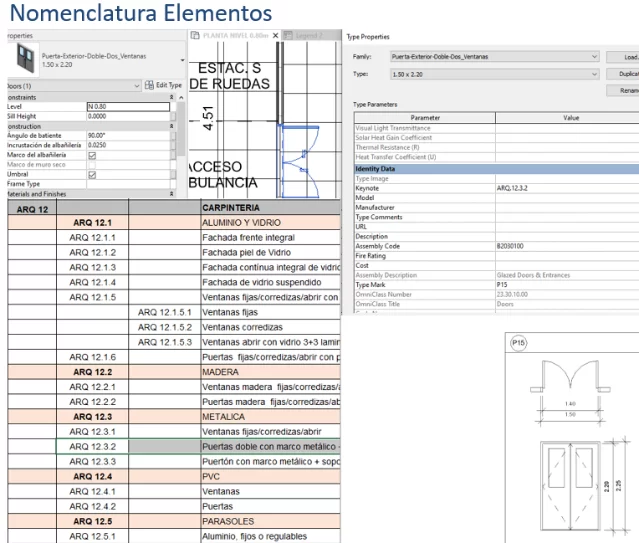Screen dimensions: 639x543
Task: Toggle the Umbral checkbox
Action: tap(92, 174)
